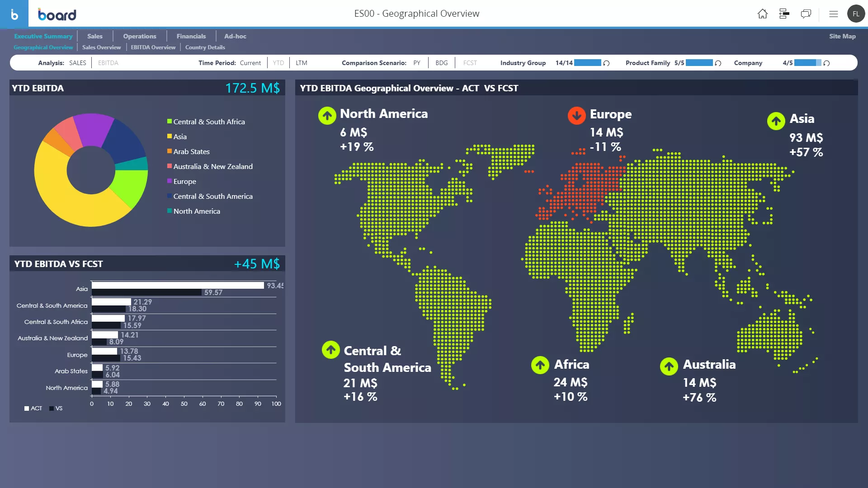Switch to Sales Overview sub-tab
The image size is (868, 488).
coord(101,47)
